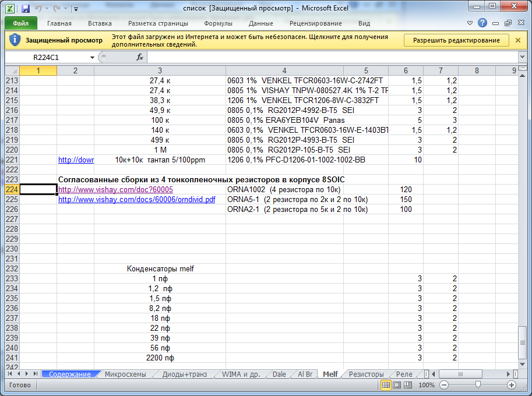The width and height of the screenshot is (532, 396).
Task: Switch to the Микросхемы sheet tab
Action: pos(125,374)
